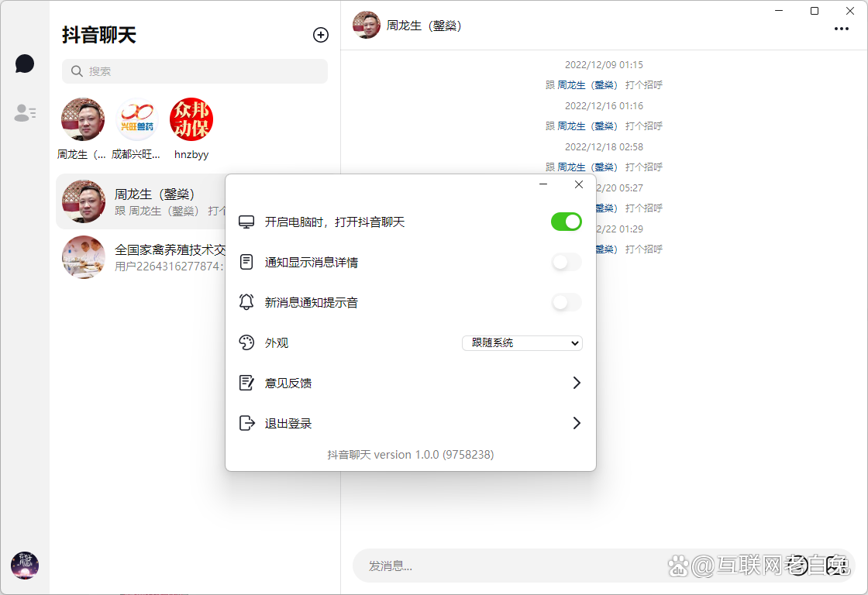Click the 发消息 message input field
The image size is (868, 595).
pos(603,566)
